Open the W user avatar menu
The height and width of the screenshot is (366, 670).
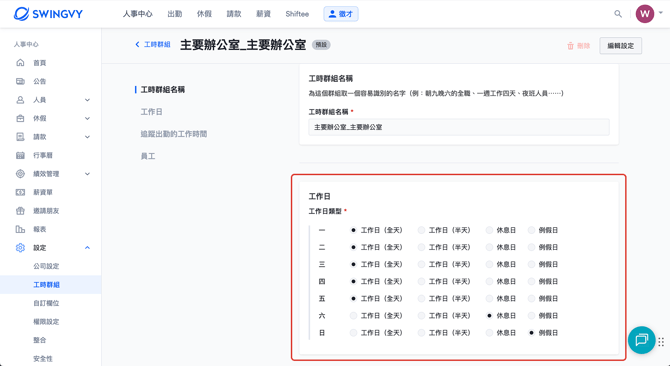[x=645, y=14]
